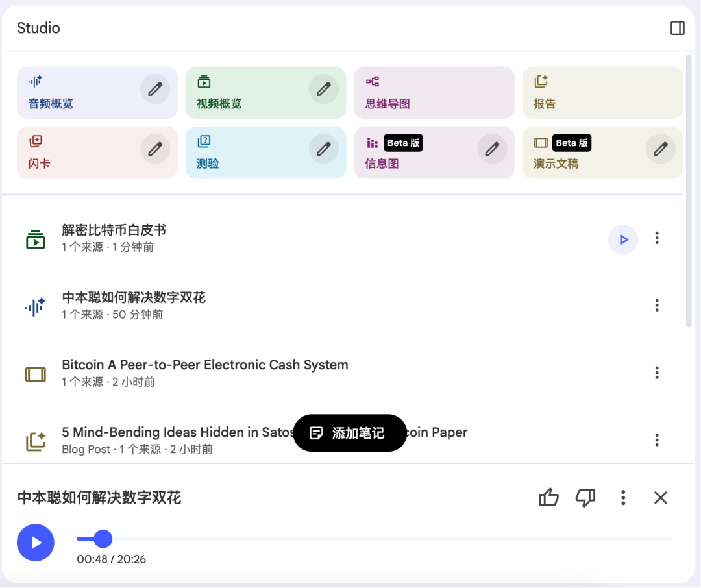The image size is (701, 588).
Task: Open the three-dot menu for the Bitcoin Peer-to-Peer item
Action: click(x=657, y=373)
